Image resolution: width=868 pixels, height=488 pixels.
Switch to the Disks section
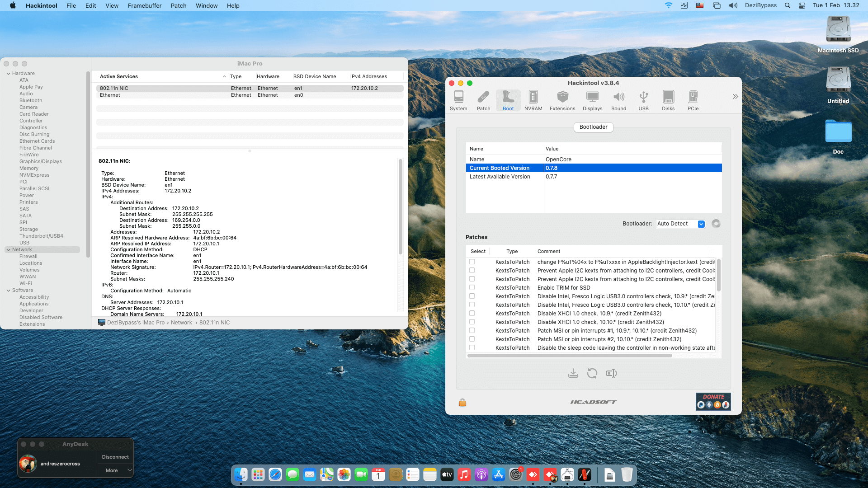668,100
